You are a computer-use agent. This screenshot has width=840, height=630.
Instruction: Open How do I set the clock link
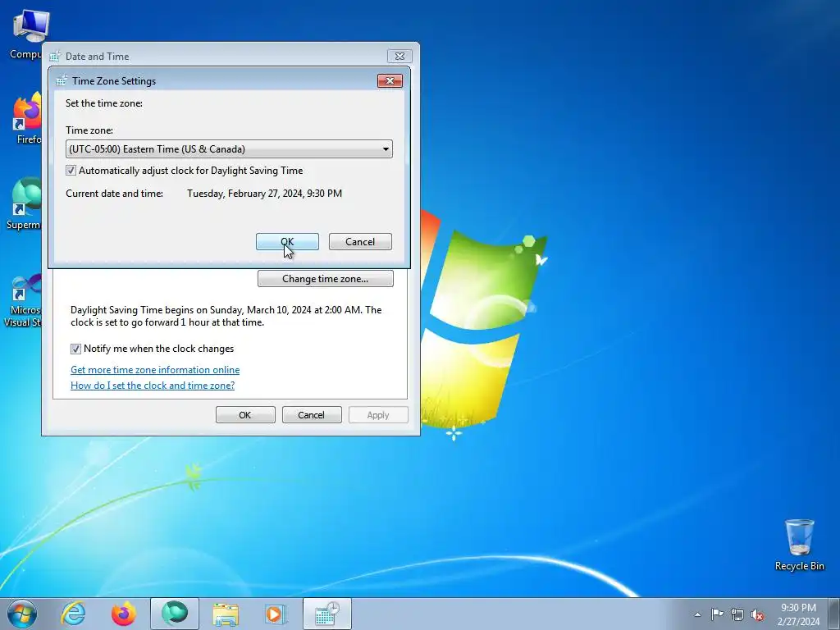click(153, 386)
